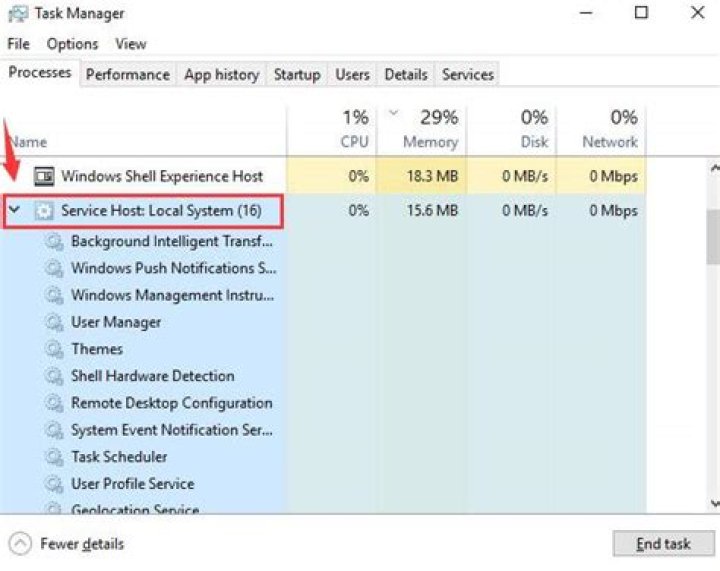This screenshot has width=720, height=571.
Task: Select the Task Scheduler service
Action: pyautogui.click(x=119, y=457)
